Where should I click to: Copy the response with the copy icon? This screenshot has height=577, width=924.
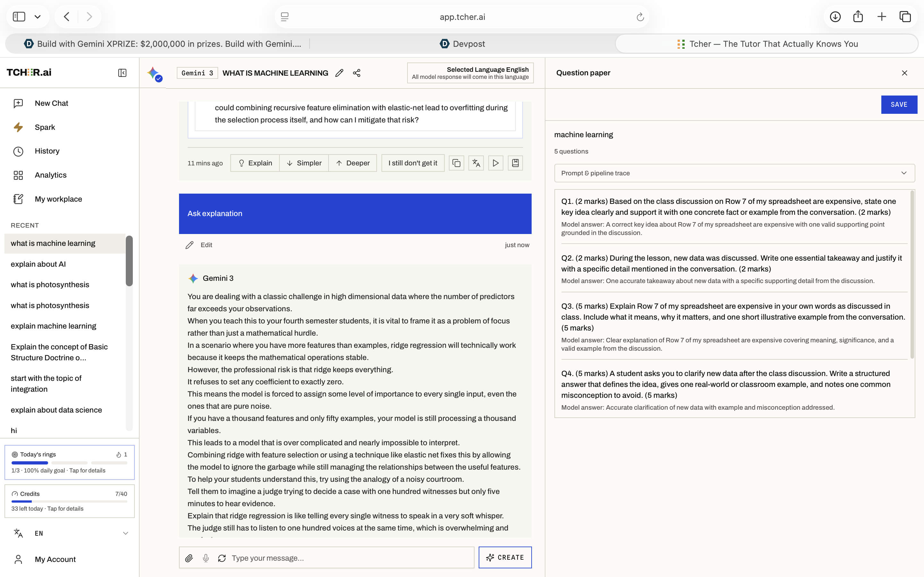[456, 163]
